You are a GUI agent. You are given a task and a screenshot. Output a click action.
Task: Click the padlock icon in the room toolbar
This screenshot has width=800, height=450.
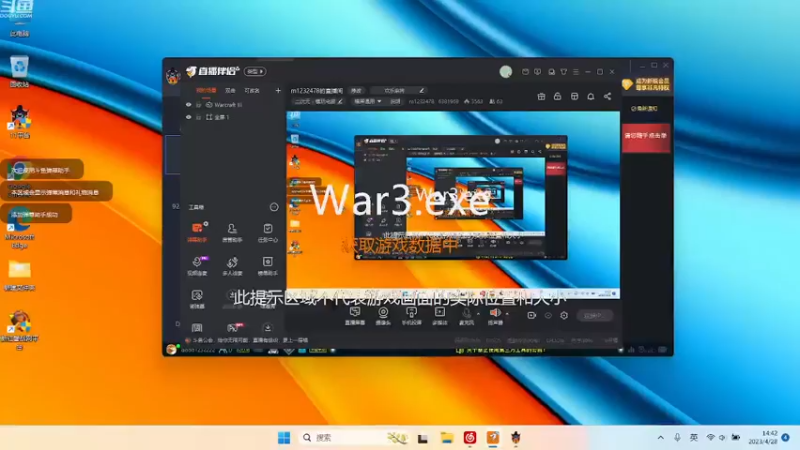coord(557,96)
